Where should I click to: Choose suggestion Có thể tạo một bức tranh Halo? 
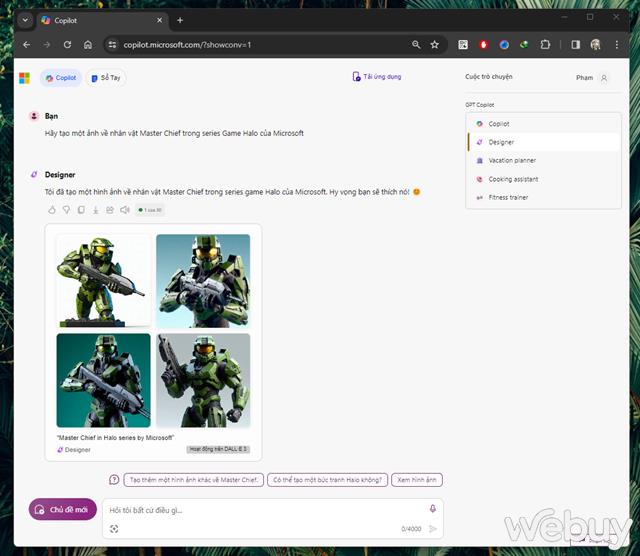327,480
